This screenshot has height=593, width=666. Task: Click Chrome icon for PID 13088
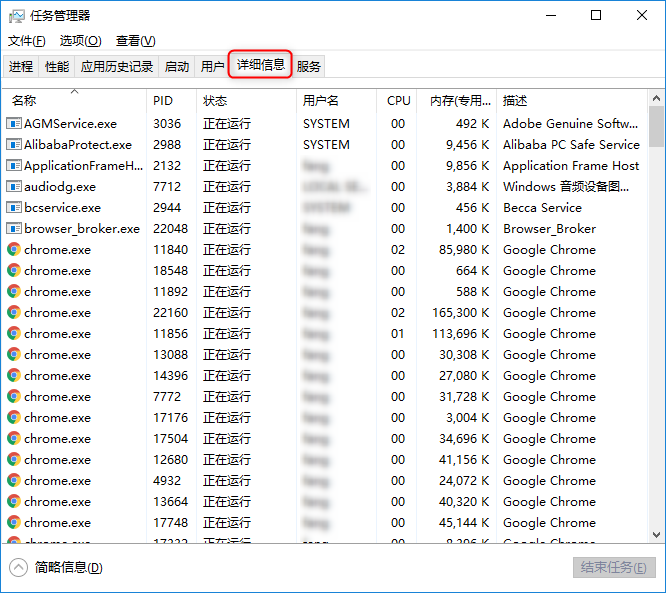[x=14, y=355]
